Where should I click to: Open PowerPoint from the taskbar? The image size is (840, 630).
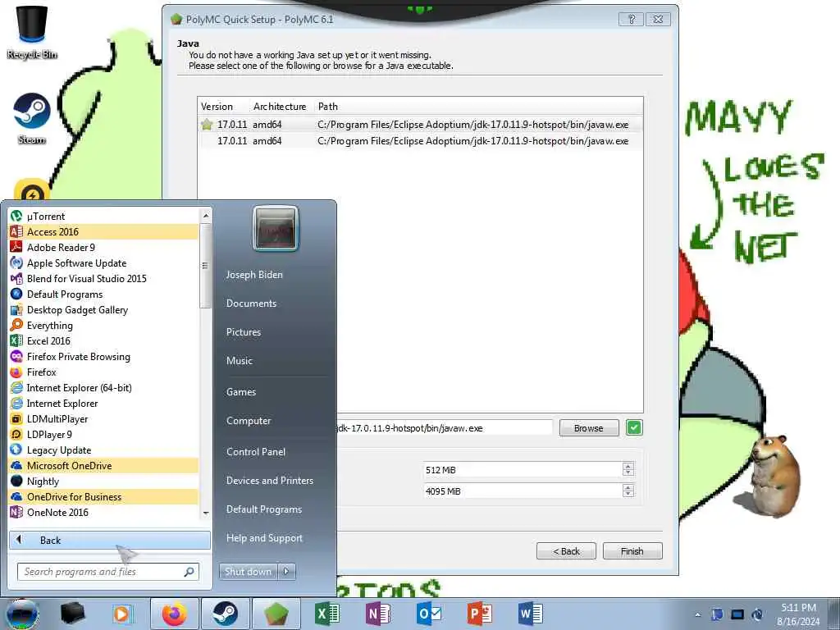coord(479,614)
